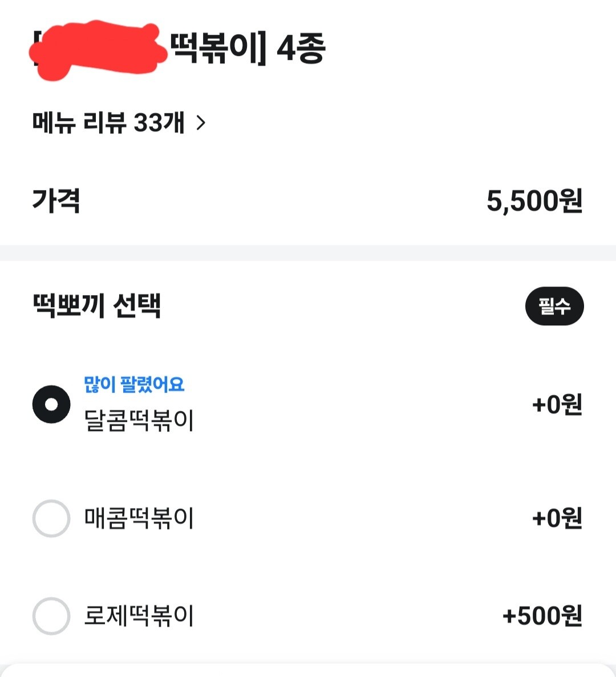Click the 5,500원 price value
This screenshot has width=616, height=677.
(x=534, y=201)
